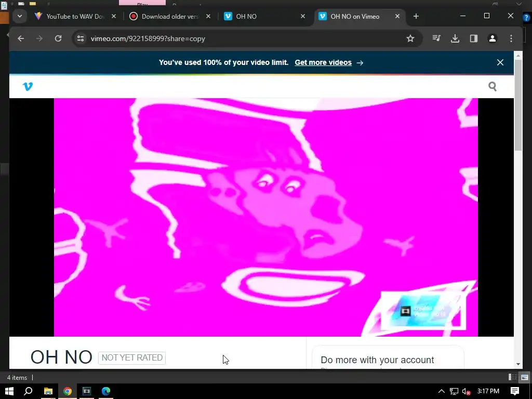532x399 pixels.
Task: Minimize the Chrome window
Action: (463, 16)
